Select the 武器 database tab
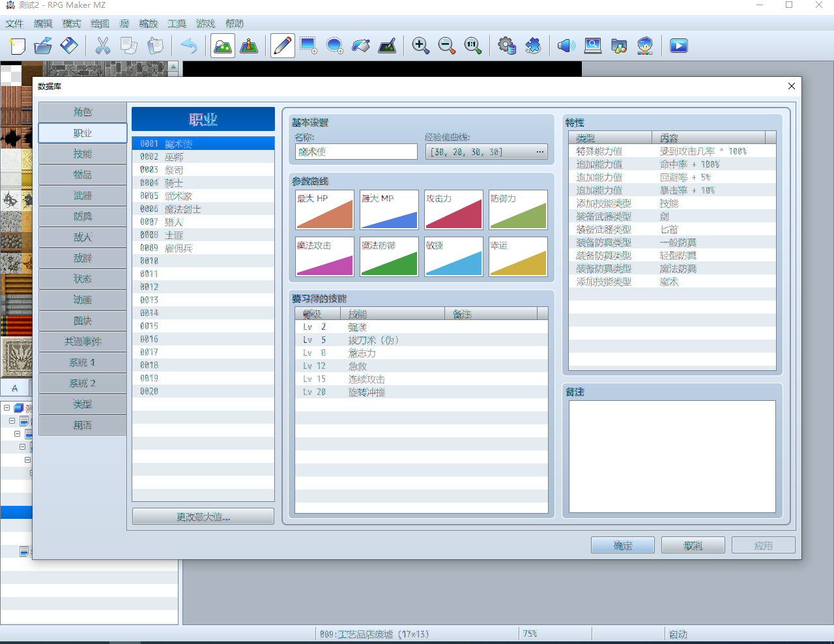Viewport: 834px width, 644px height. pos(83,196)
